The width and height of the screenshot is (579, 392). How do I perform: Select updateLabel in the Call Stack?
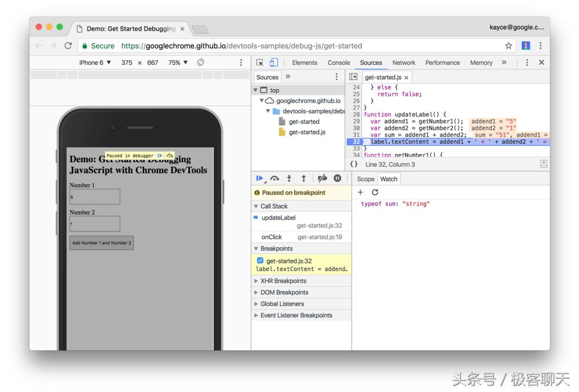coord(278,217)
